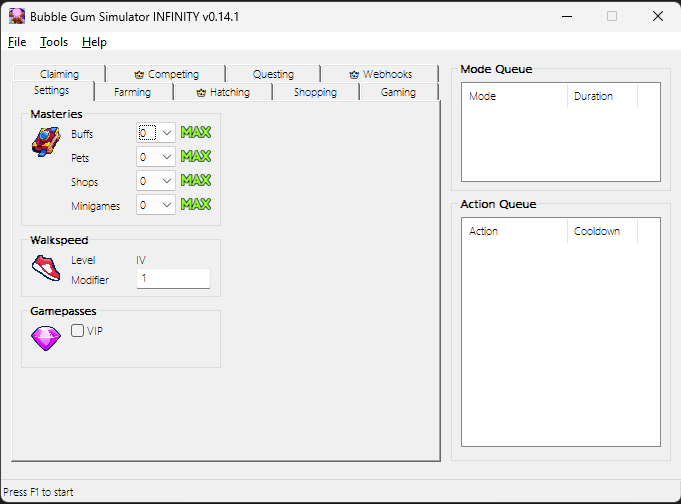Open the Questing tab
Image resolution: width=681 pixels, height=504 pixels.
(273, 74)
